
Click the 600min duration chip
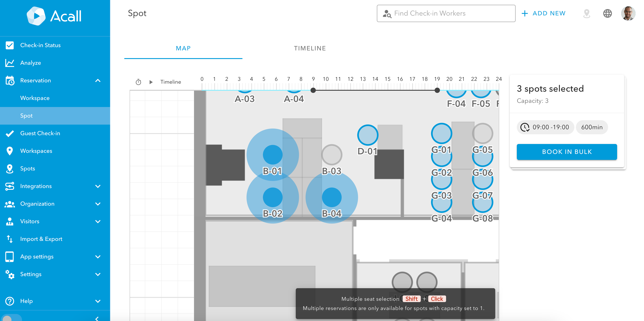point(592,127)
